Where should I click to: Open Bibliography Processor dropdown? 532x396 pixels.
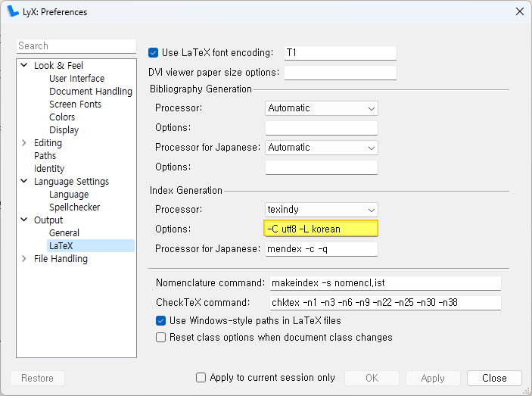tap(322, 108)
